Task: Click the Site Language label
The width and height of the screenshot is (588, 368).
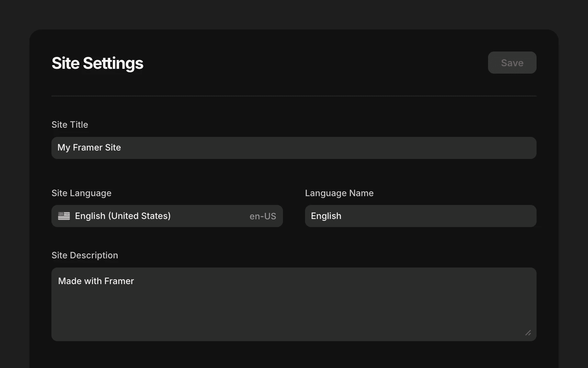Action: pyautogui.click(x=81, y=193)
